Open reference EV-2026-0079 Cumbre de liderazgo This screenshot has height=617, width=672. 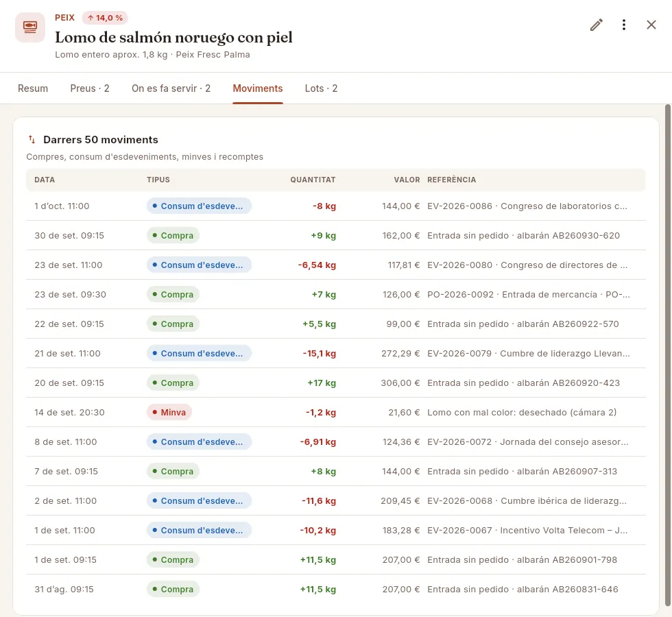(x=529, y=354)
